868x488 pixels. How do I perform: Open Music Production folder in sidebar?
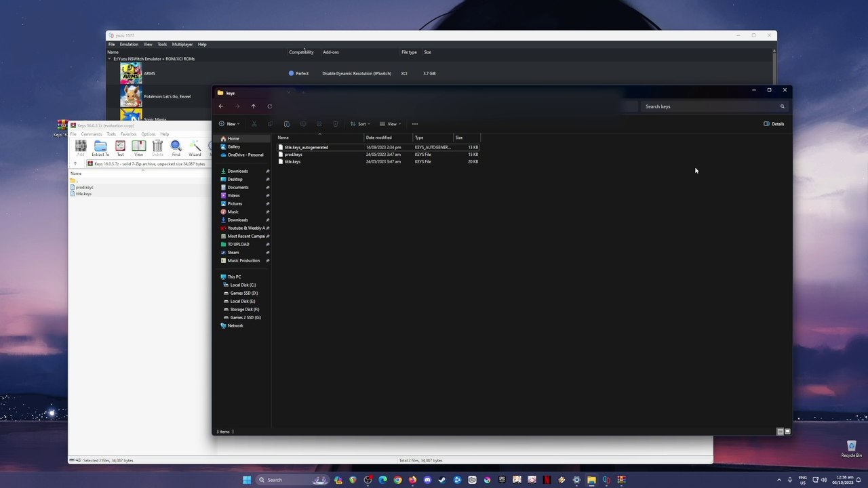click(242, 260)
